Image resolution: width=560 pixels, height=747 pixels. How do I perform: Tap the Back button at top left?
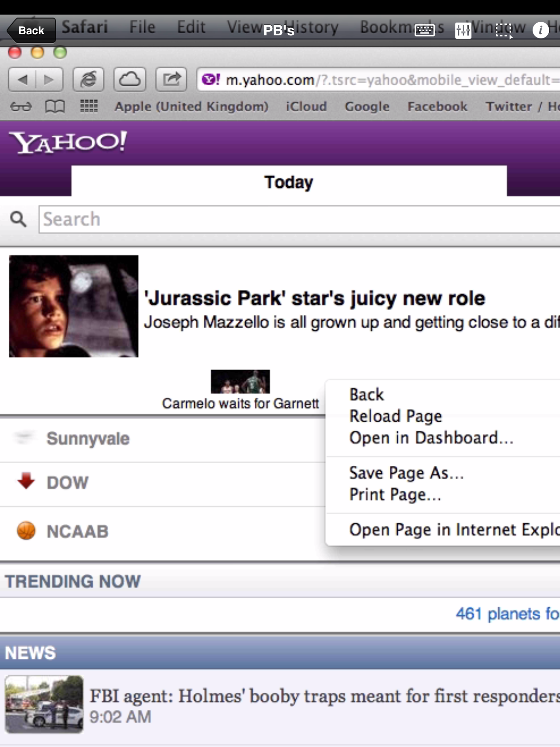pyautogui.click(x=31, y=30)
